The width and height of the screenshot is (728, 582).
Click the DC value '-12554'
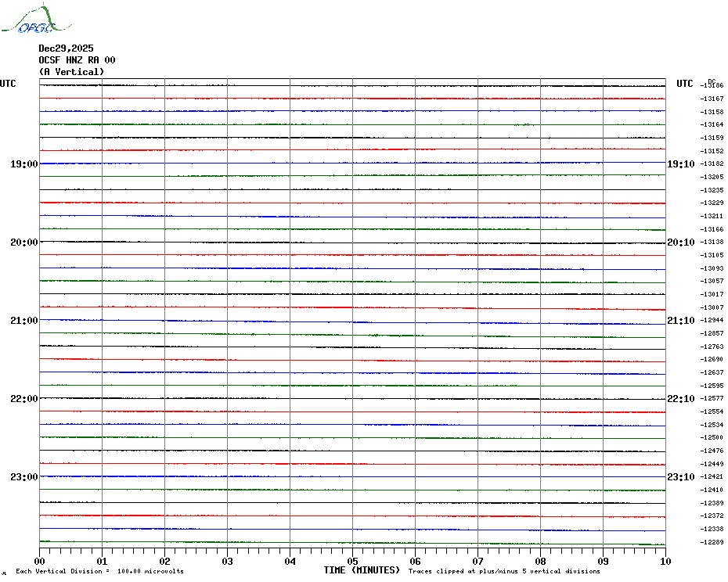tap(712, 411)
